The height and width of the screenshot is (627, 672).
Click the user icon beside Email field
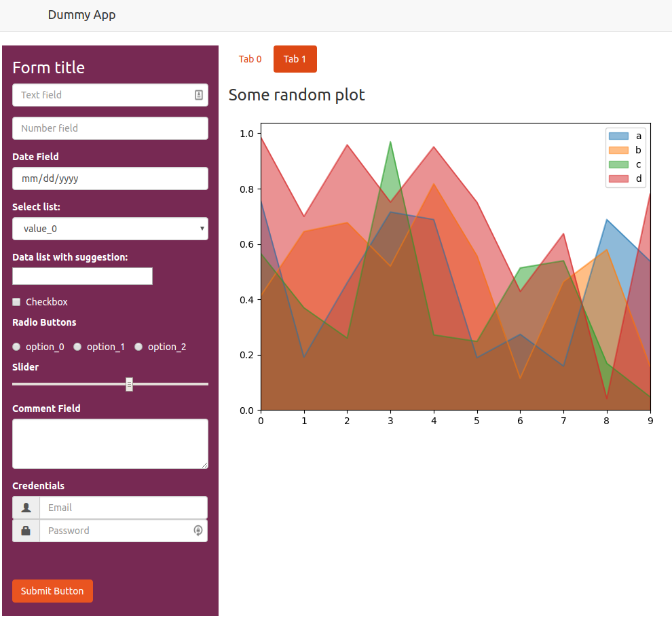pos(26,508)
